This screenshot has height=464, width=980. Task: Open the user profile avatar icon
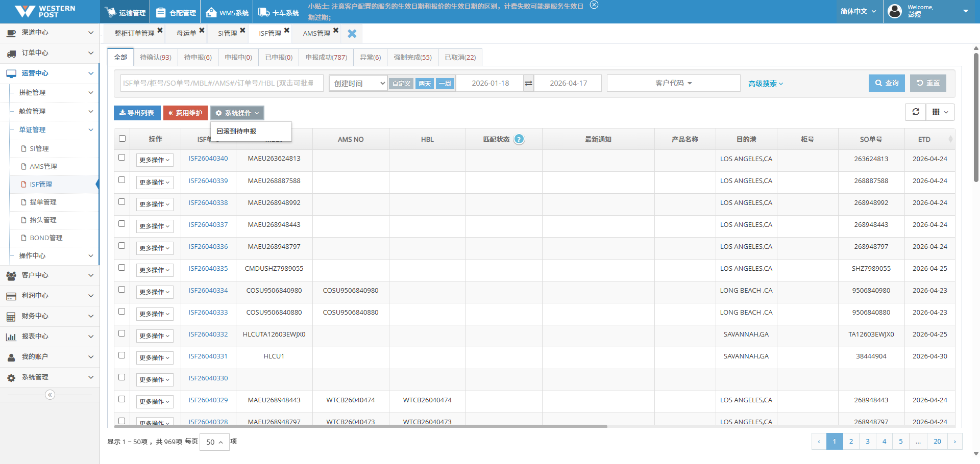click(x=895, y=11)
